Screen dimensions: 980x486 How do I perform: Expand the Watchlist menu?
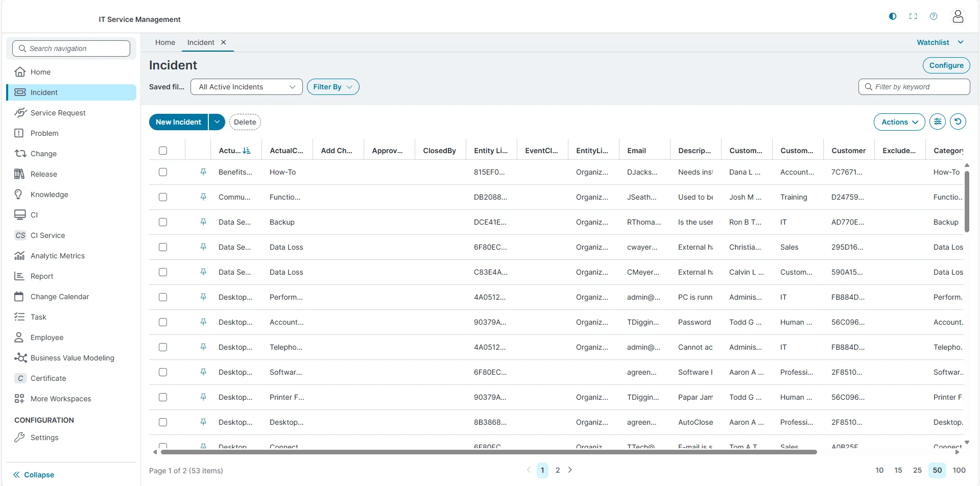(x=940, y=42)
